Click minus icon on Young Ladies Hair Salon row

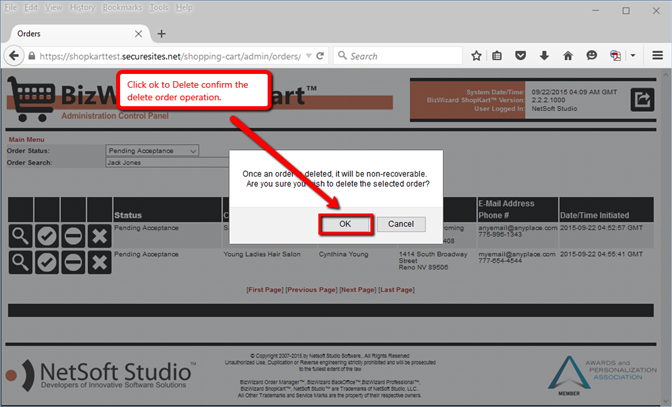(73, 262)
